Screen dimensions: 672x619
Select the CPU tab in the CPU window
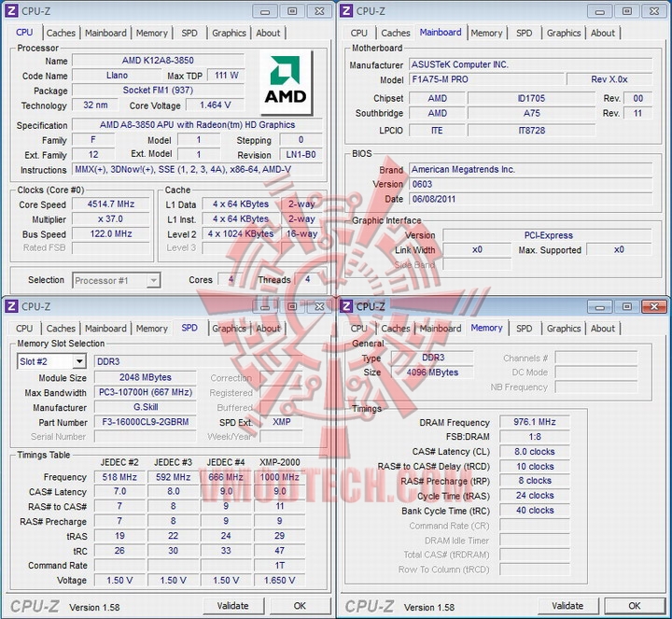[x=24, y=33]
